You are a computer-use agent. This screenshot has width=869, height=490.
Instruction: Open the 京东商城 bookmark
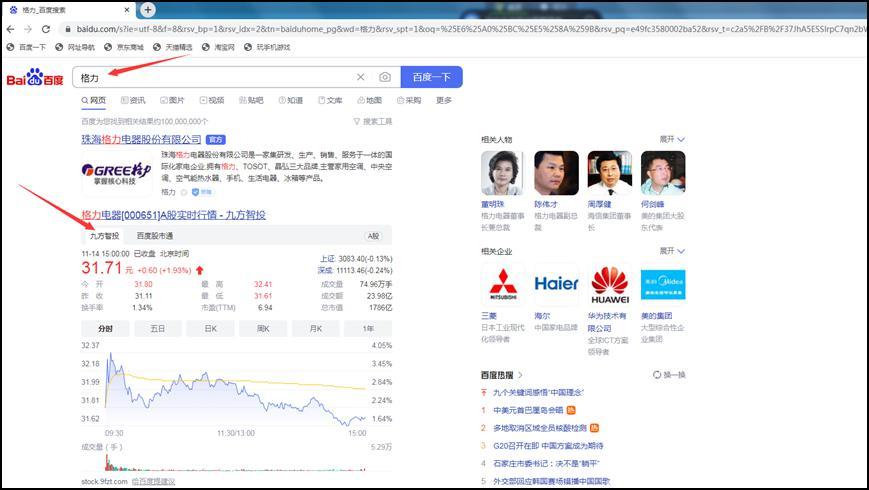click(124, 47)
